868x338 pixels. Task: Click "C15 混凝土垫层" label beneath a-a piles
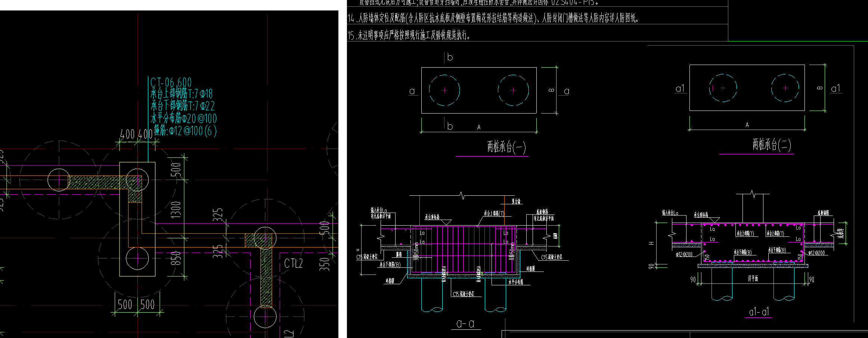point(464,294)
